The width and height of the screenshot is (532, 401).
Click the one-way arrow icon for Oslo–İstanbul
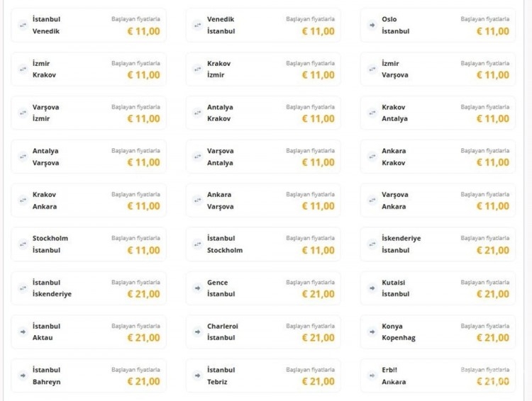[372, 26]
